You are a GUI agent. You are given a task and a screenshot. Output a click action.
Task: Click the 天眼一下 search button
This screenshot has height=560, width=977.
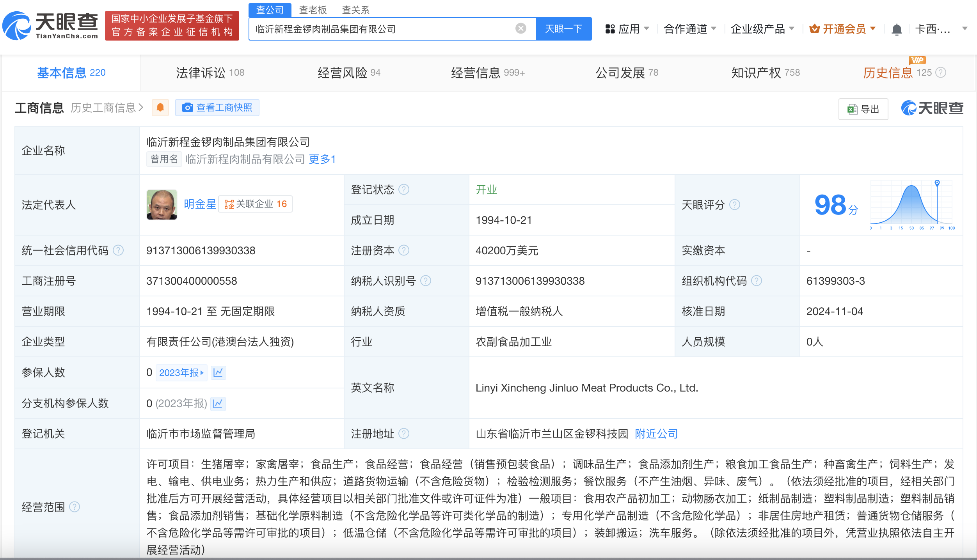point(563,29)
